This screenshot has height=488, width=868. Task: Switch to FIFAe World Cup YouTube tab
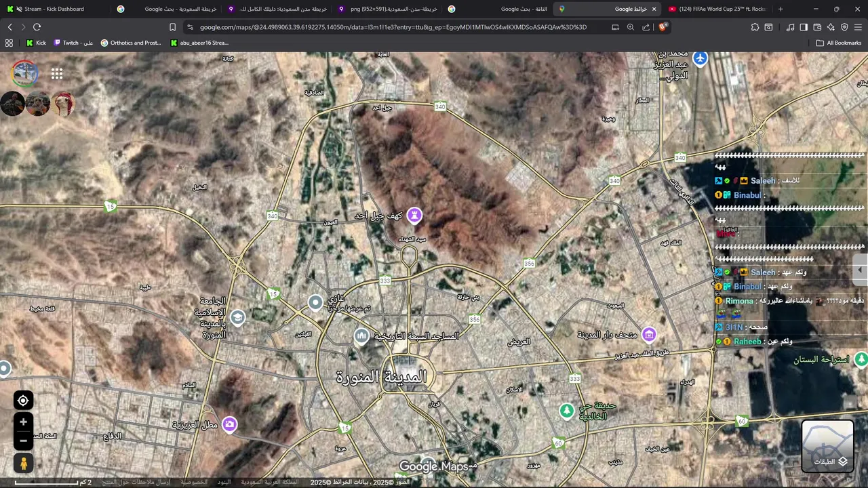[x=717, y=9]
